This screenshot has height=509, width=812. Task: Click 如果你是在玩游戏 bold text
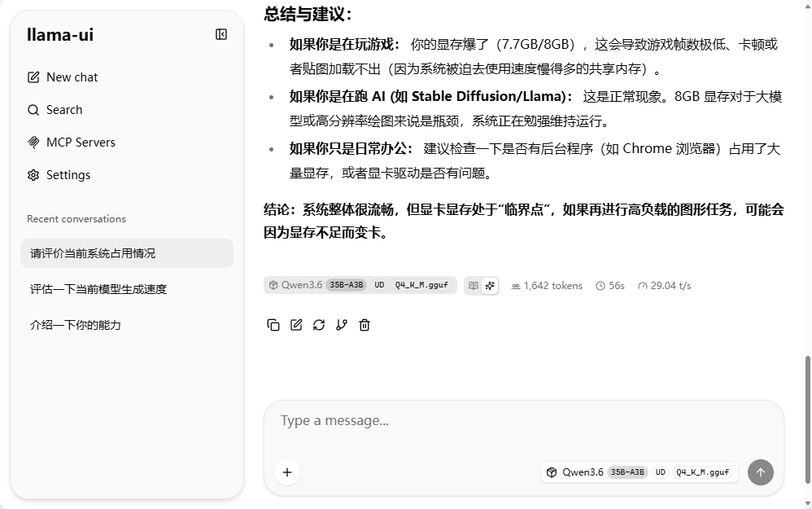[344, 44]
